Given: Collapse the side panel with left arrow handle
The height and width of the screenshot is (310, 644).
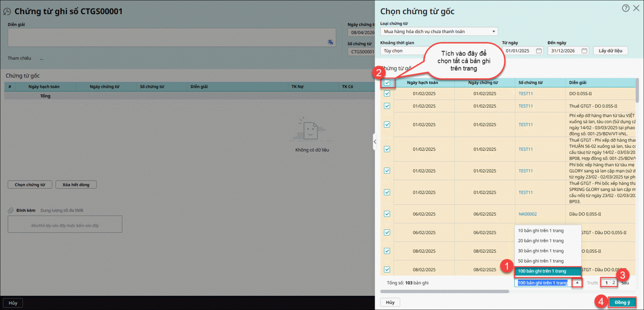Looking at the screenshot, I should coord(375,141).
